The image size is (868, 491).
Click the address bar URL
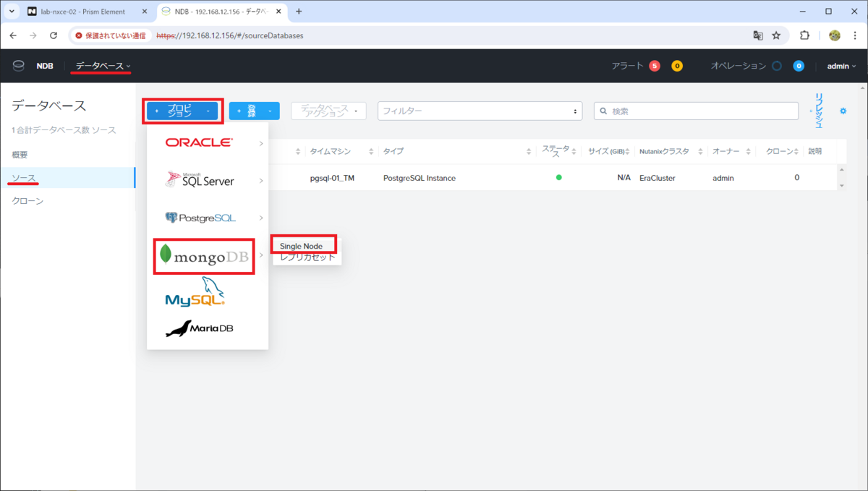(230, 35)
